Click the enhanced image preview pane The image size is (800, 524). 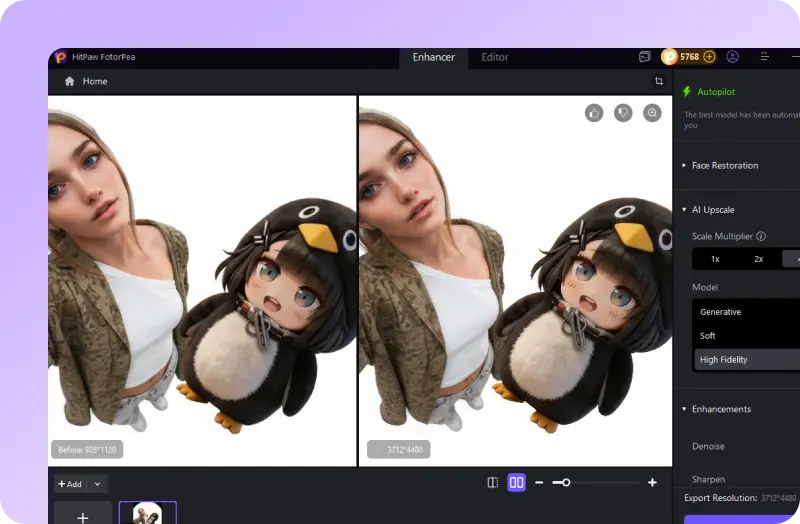coord(515,281)
